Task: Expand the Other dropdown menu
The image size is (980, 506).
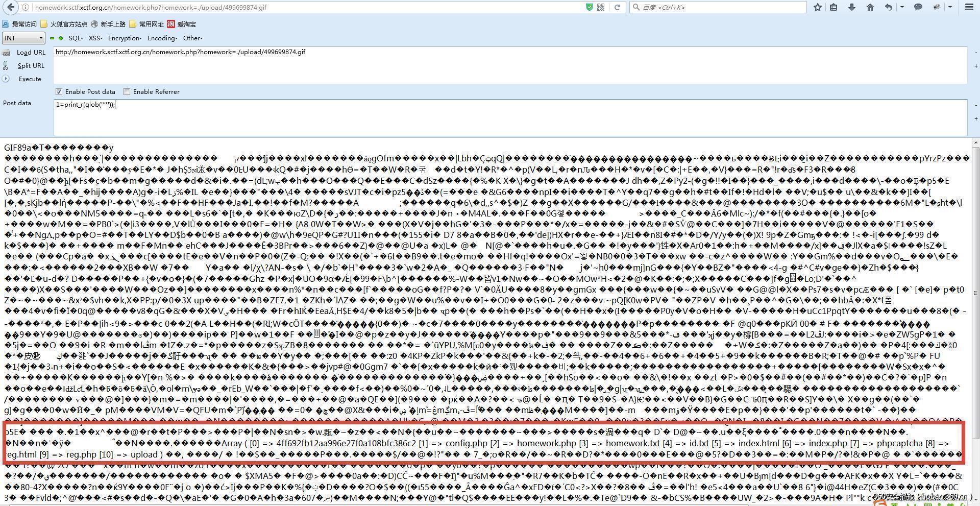Action: tap(193, 38)
